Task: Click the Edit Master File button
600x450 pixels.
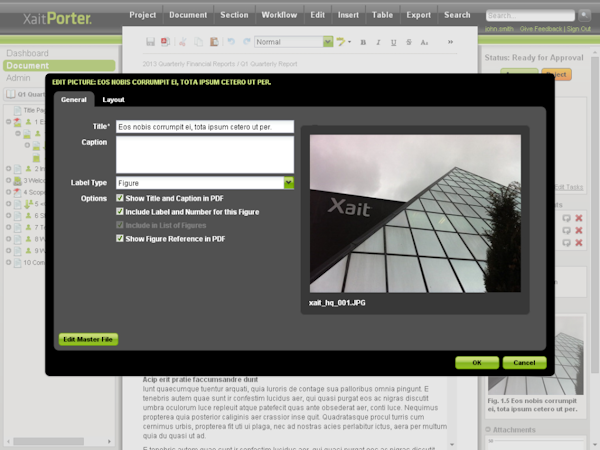Action: 88,339
